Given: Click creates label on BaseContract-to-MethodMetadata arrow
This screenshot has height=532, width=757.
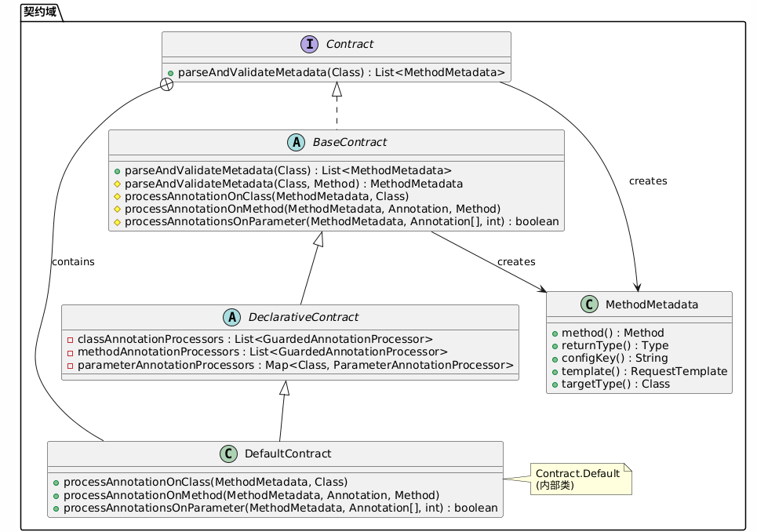Looking at the screenshot, I should [516, 261].
